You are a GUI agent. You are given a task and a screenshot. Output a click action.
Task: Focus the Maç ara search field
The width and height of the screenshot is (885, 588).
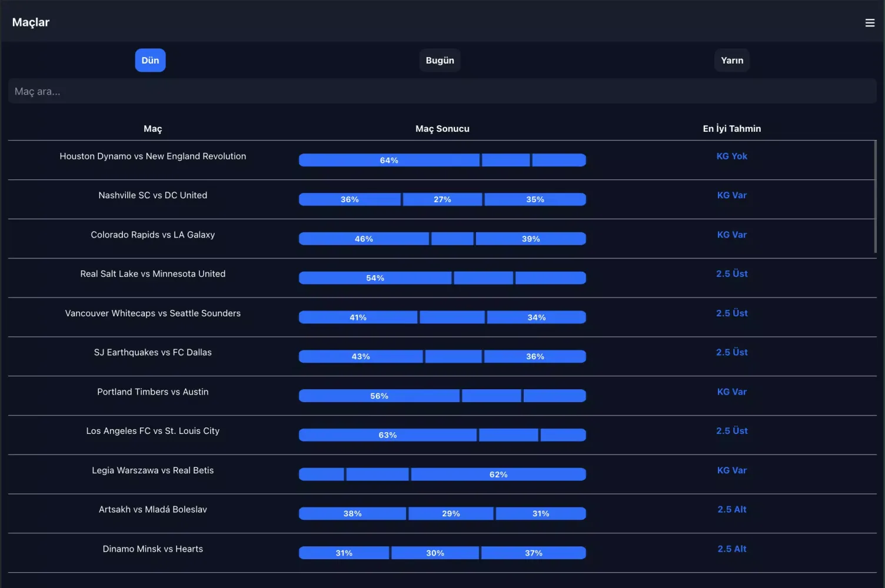(442, 91)
